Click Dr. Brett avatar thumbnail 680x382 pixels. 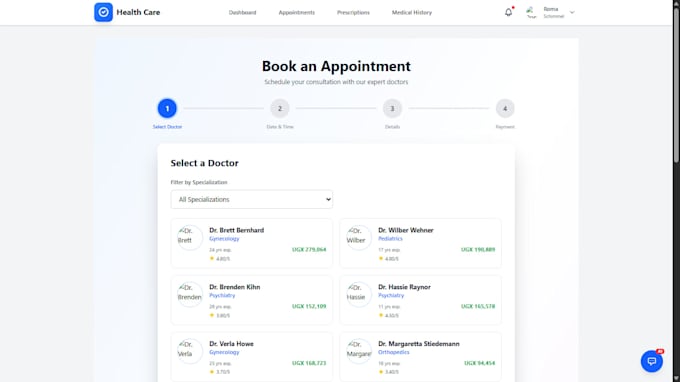(190, 237)
